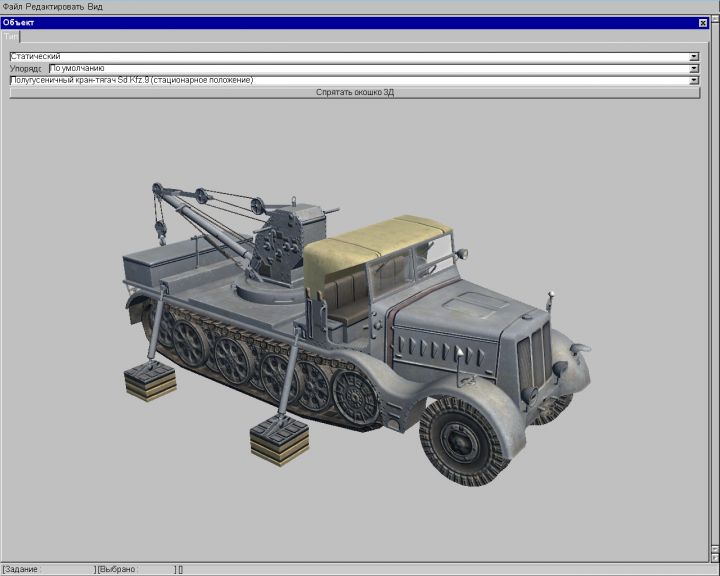Open the Файл menu

coord(12,6)
